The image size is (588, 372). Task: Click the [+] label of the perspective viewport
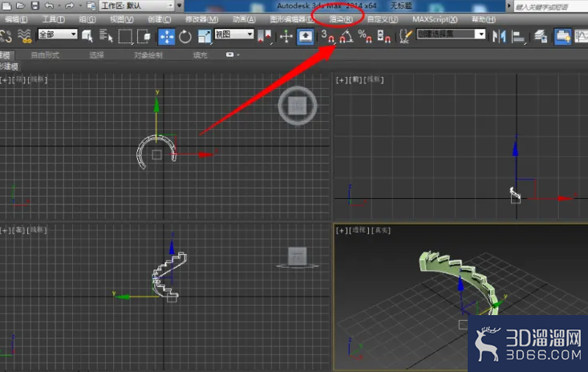point(341,230)
